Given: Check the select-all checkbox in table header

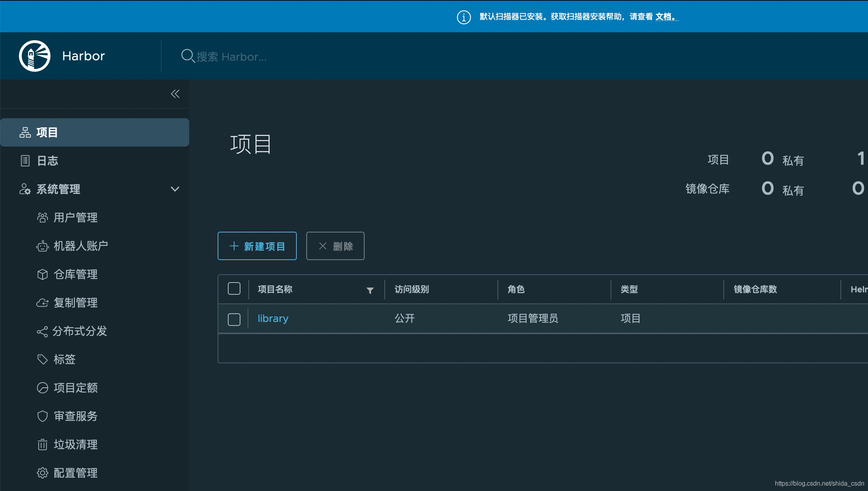Looking at the screenshot, I should click(234, 288).
